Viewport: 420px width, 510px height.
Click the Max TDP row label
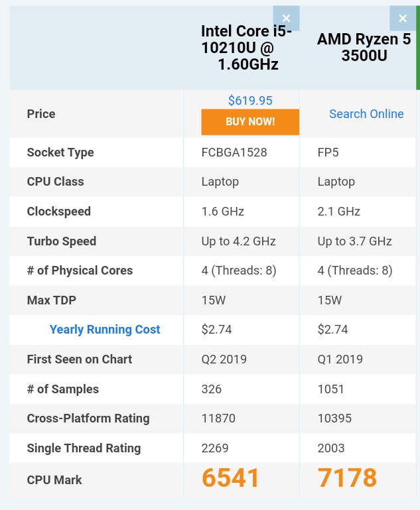(x=51, y=300)
